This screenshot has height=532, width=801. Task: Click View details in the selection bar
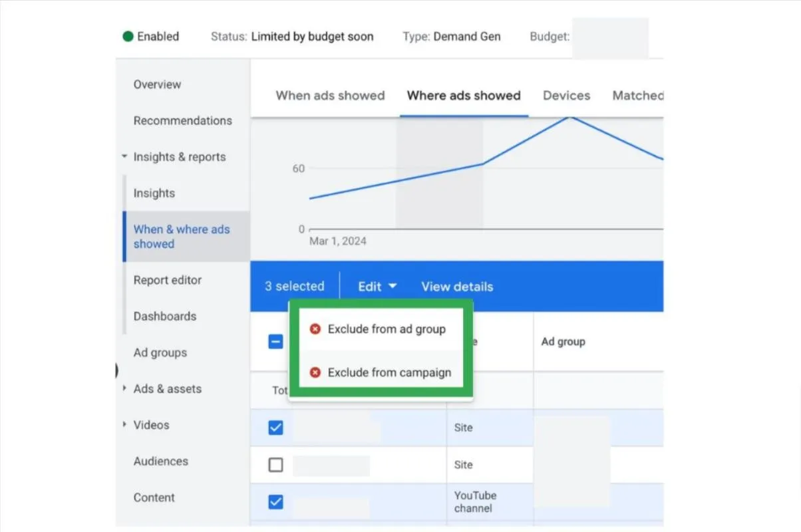click(457, 287)
